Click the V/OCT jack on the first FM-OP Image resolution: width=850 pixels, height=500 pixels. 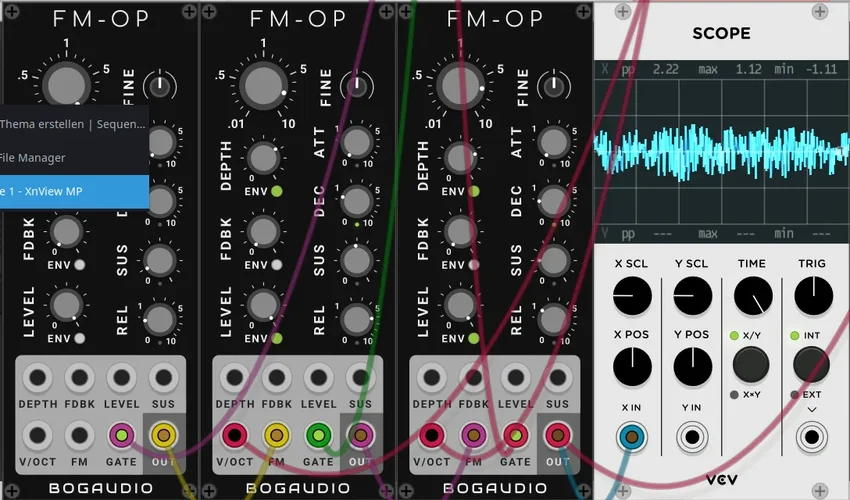point(37,435)
